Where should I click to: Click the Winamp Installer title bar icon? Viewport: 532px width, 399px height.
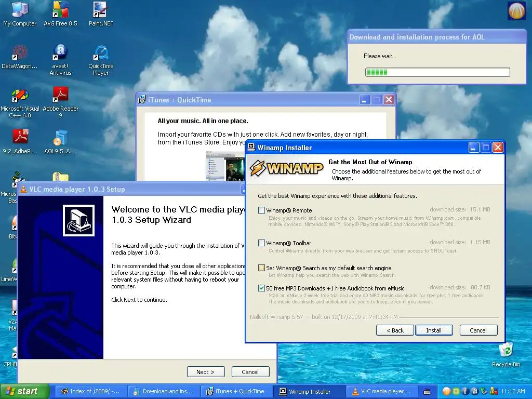[x=251, y=147]
